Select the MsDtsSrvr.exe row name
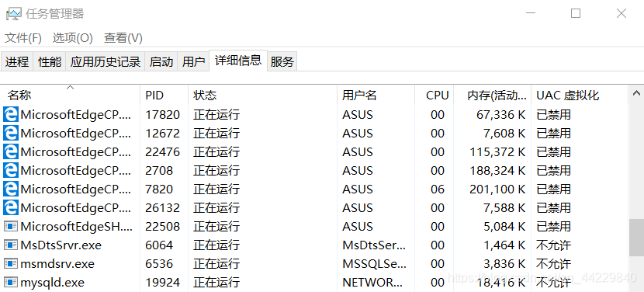644x292 pixels. click(61, 245)
